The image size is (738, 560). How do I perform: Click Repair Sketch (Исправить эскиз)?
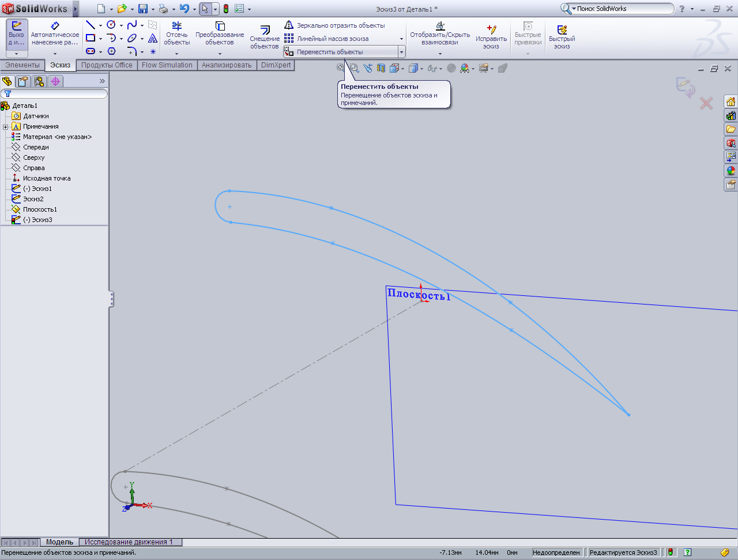pos(491,37)
